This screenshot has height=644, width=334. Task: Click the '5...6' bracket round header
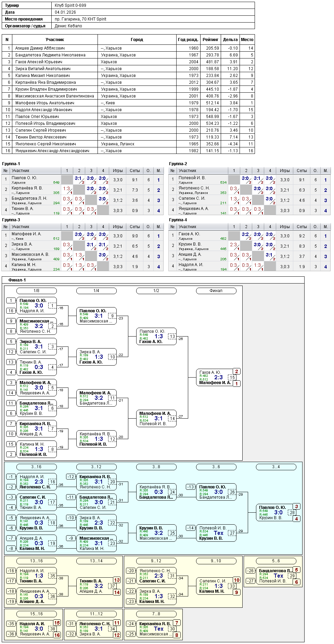(x=276, y=561)
